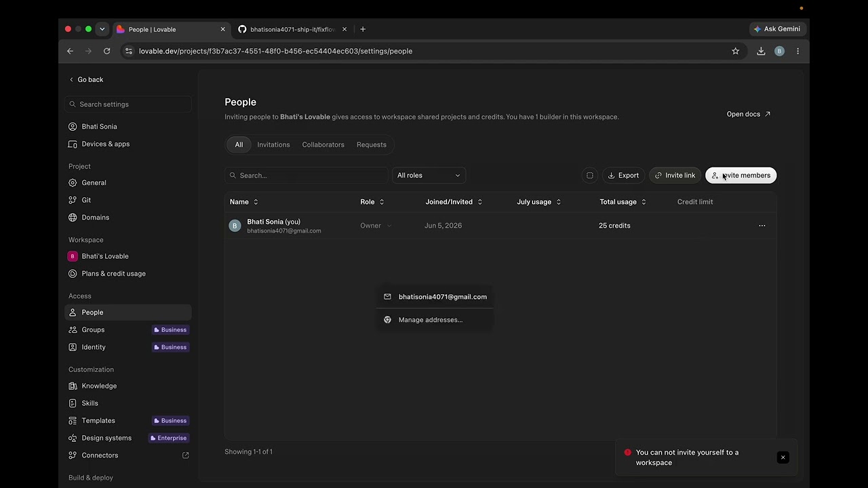This screenshot has width=868, height=488.
Task: Switch to the All tab
Action: (x=239, y=144)
